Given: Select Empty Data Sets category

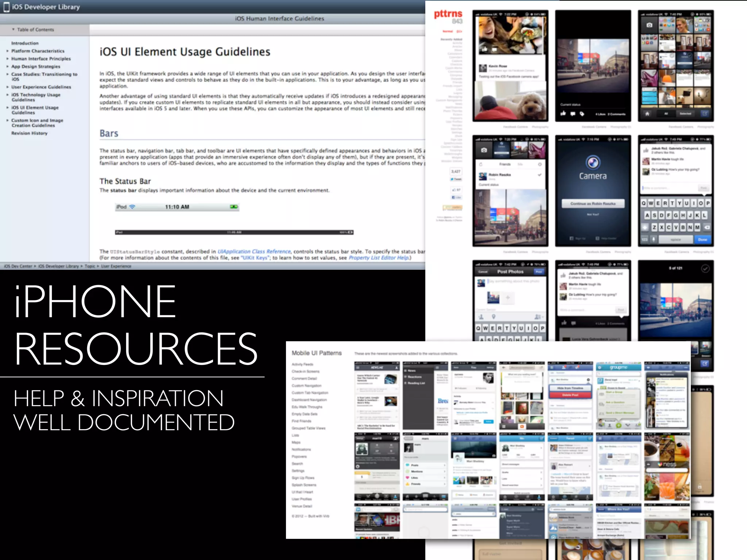Looking at the screenshot, I should point(305,414).
